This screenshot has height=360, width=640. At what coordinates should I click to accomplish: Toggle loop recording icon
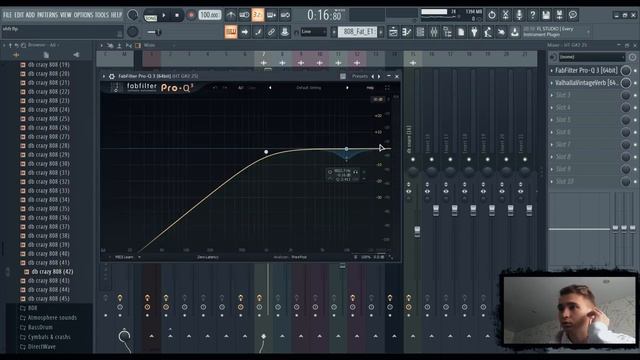(285, 15)
